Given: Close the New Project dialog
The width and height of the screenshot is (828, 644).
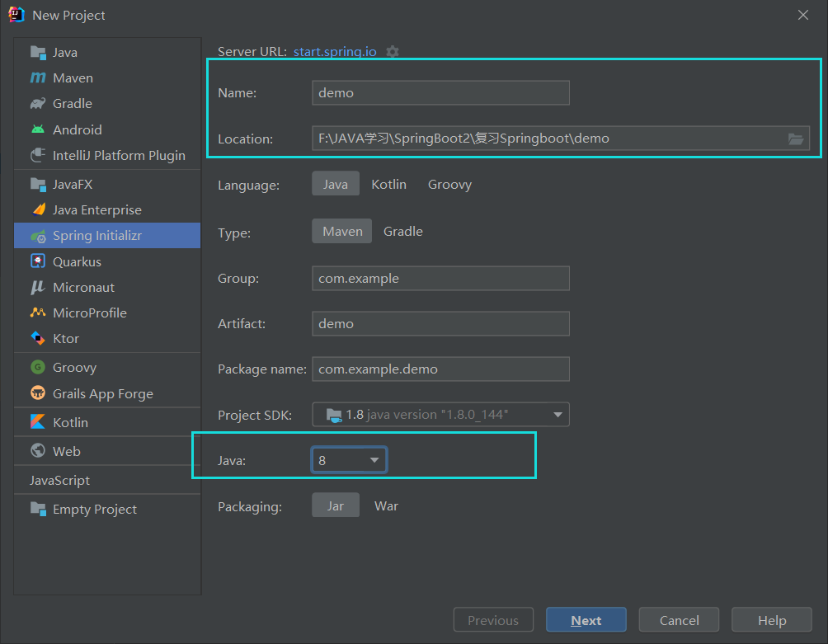Looking at the screenshot, I should [803, 15].
